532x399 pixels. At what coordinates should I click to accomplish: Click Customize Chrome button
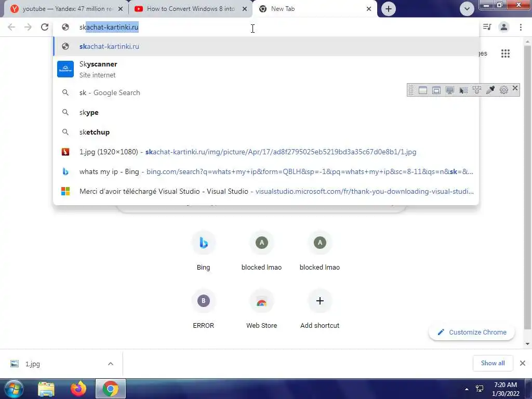point(472,332)
